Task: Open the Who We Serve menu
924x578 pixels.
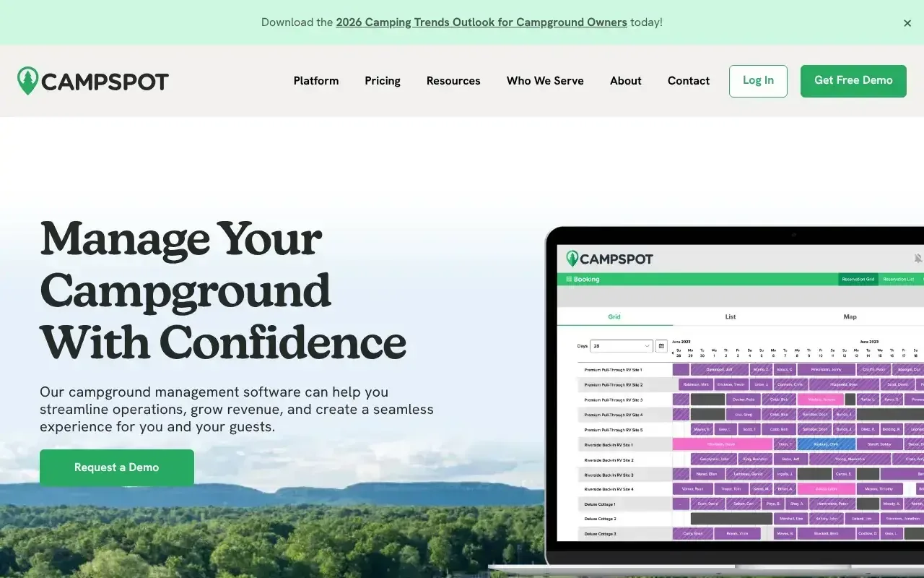Action: [x=545, y=81]
